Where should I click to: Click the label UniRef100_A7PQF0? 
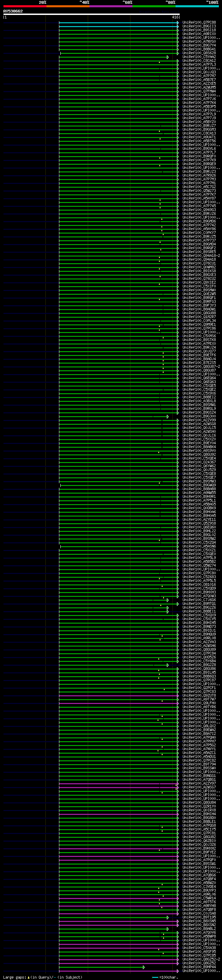coord(199,859)
